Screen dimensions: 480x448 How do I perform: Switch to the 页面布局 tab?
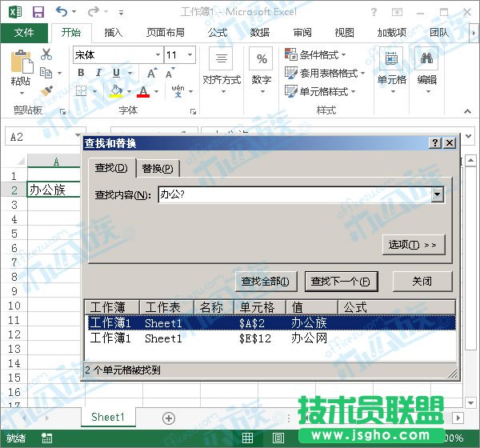166,33
